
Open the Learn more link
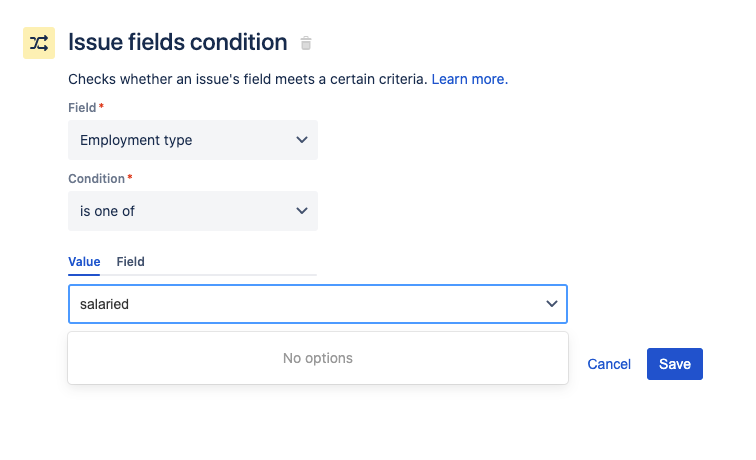pyautogui.click(x=470, y=79)
